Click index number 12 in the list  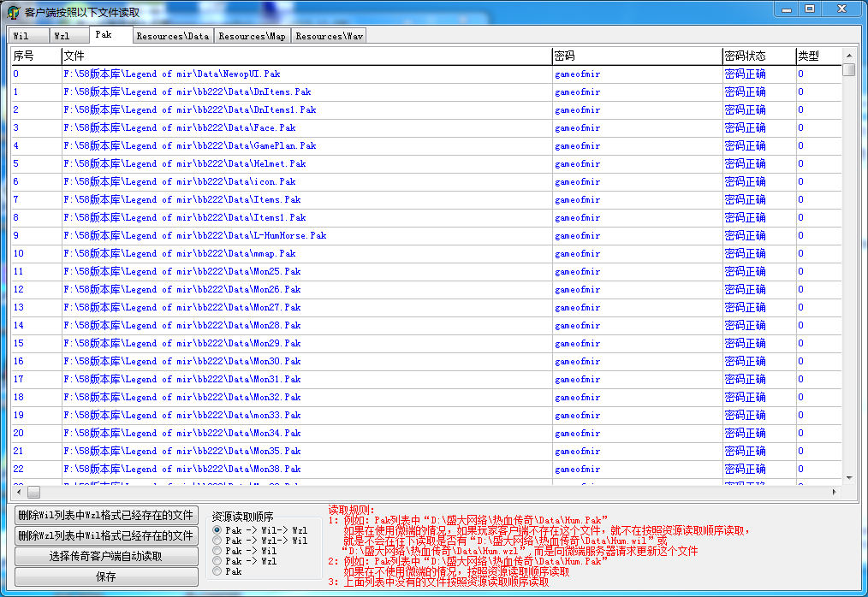18,289
